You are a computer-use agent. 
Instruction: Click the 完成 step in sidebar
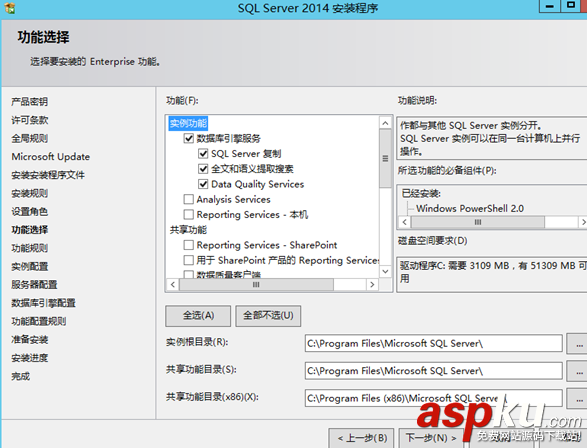pyautogui.click(x=21, y=377)
